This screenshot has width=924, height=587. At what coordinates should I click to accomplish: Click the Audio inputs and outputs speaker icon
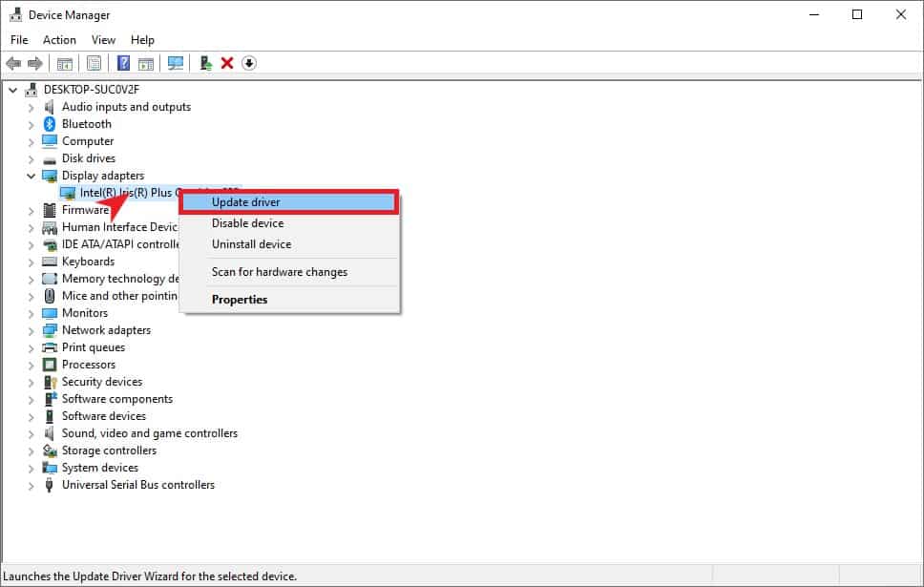(50, 107)
